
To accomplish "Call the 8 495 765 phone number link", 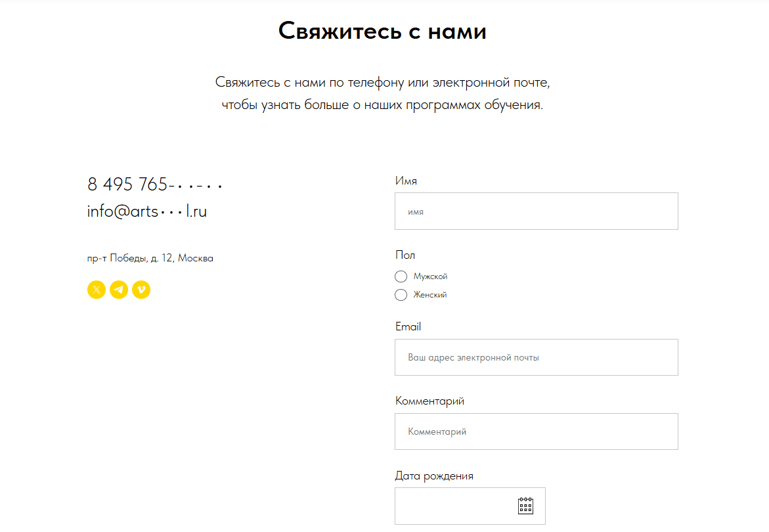I will click(x=155, y=185).
